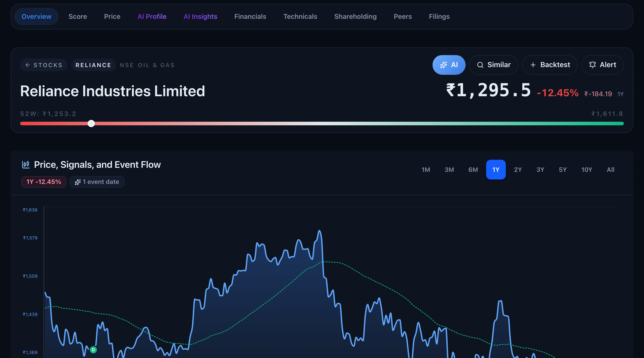This screenshot has height=358, width=644.
Task: Click the bell icon for Alert
Action: [x=593, y=65]
